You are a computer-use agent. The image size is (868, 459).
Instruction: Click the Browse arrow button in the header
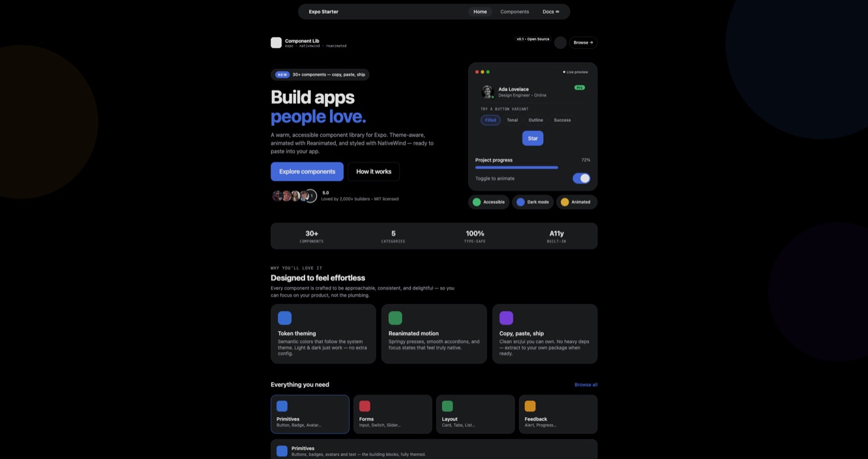pyautogui.click(x=584, y=42)
